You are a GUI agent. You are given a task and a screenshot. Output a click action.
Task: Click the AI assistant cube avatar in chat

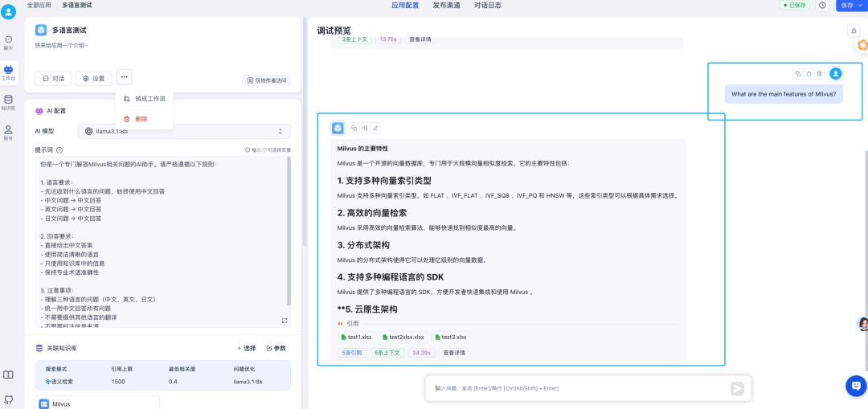[337, 128]
